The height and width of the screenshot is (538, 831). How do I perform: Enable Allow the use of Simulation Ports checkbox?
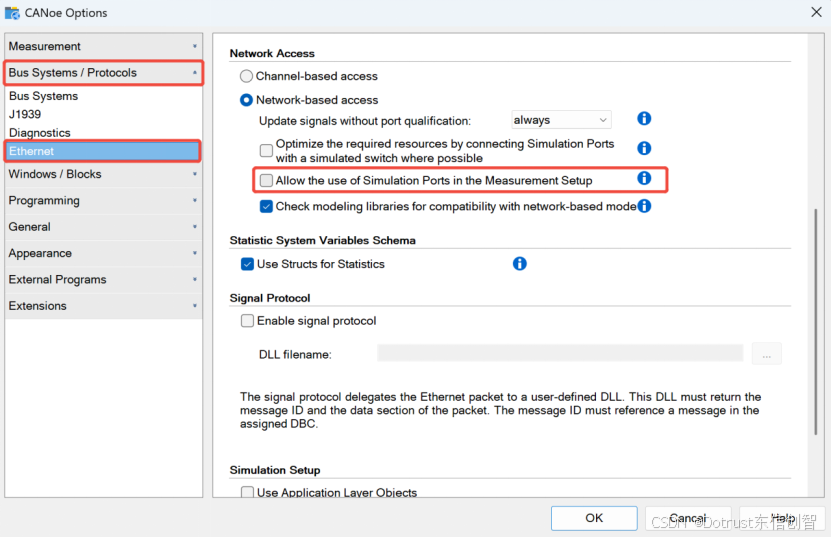click(x=266, y=180)
